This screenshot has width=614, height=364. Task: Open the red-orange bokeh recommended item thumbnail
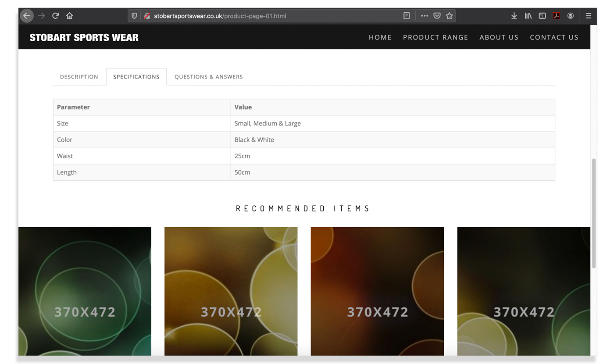pyautogui.click(x=377, y=291)
